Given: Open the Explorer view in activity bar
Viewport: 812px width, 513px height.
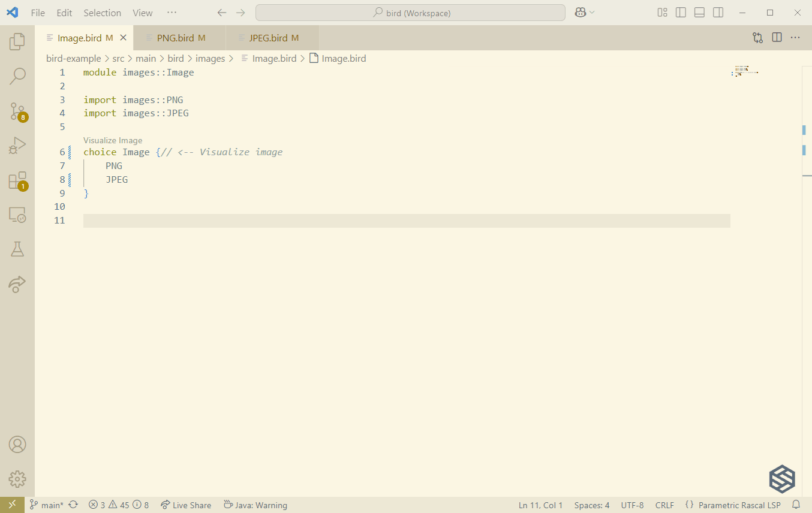Looking at the screenshot, I should pyautogui.click(x=17, y=41).
